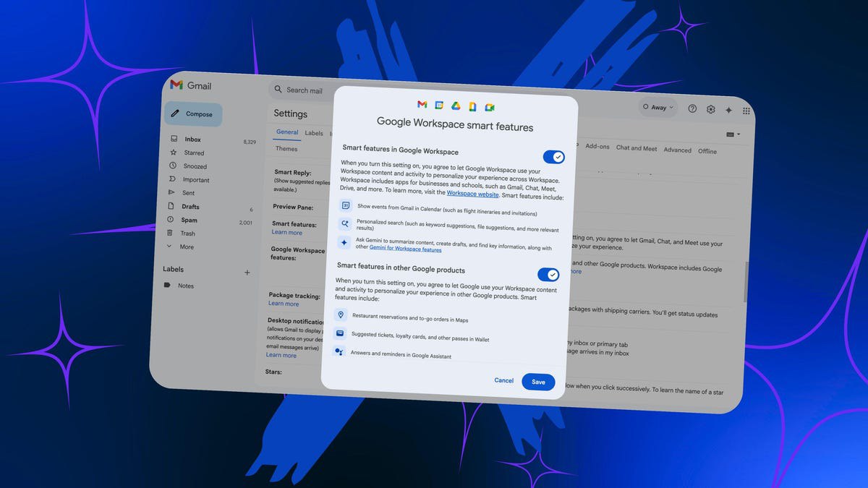868x488 pixels.
Task: Toggle Smart features in other Google products
Action: tap(548, 275)
